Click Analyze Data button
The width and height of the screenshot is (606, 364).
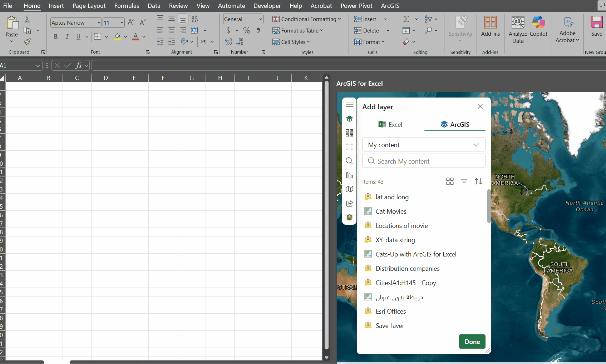518,30
